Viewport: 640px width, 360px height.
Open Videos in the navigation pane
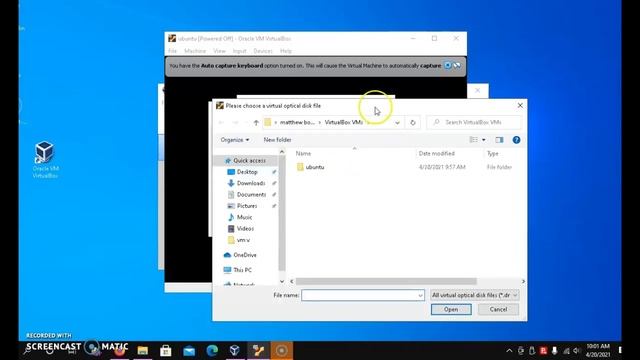(245, 229)
